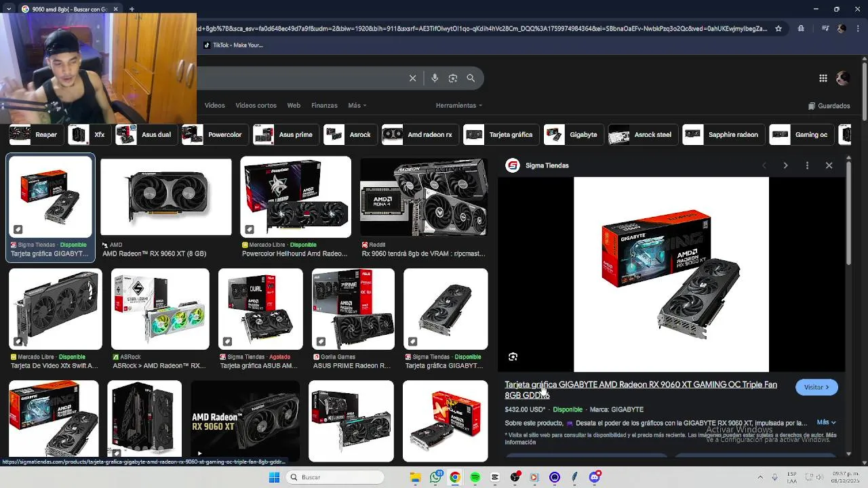Open Spotify from the taskbar

point(475,477)
